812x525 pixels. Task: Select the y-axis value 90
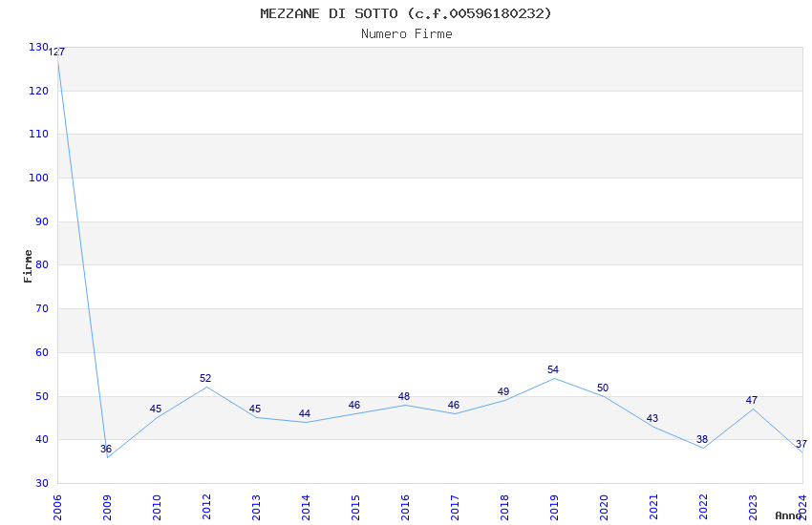click(x=42, y=221)
